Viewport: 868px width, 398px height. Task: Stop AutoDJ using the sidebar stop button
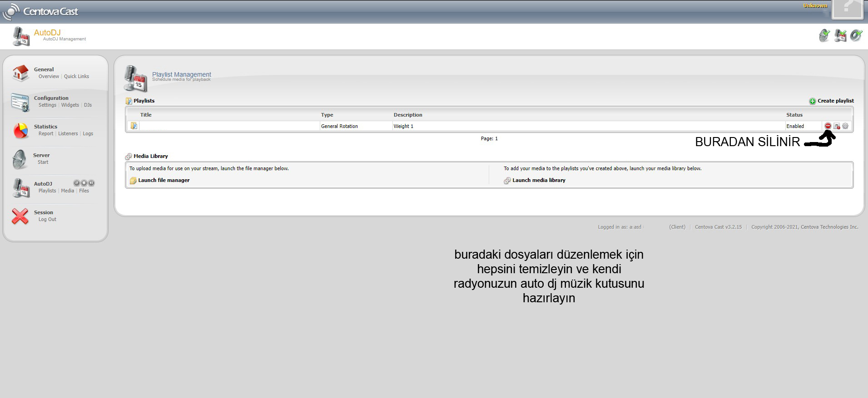click(x=84, y=183)
